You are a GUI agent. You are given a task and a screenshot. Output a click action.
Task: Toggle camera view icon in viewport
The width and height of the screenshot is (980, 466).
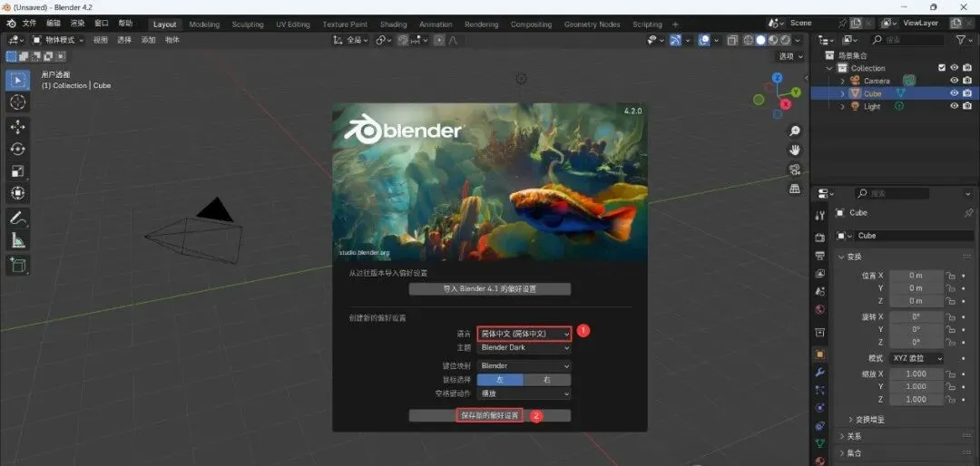[795, 170]
